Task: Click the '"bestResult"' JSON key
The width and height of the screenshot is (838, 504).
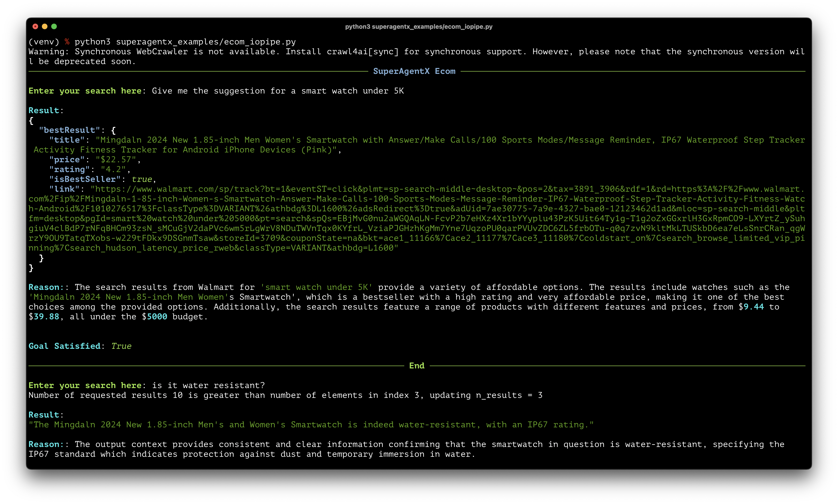Action: [69, 130]
